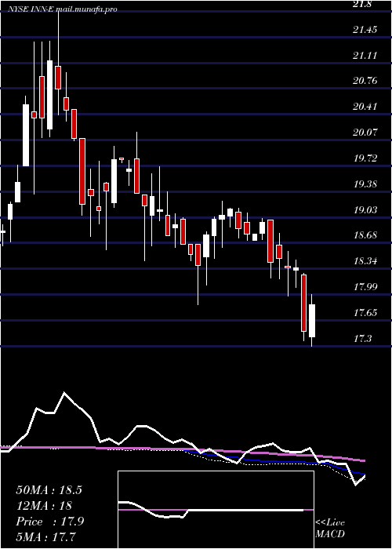Select the 20.76 price axis label
Viewport: 392px width, 549px height.
tap(365, 81)
